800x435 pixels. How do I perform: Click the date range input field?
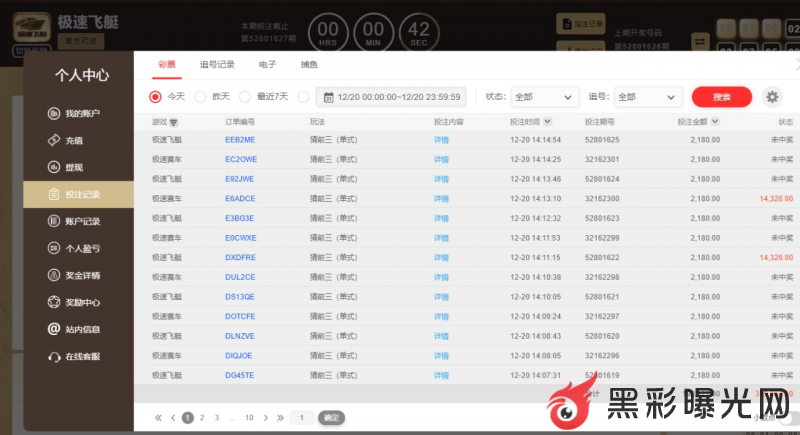(391, 97)
